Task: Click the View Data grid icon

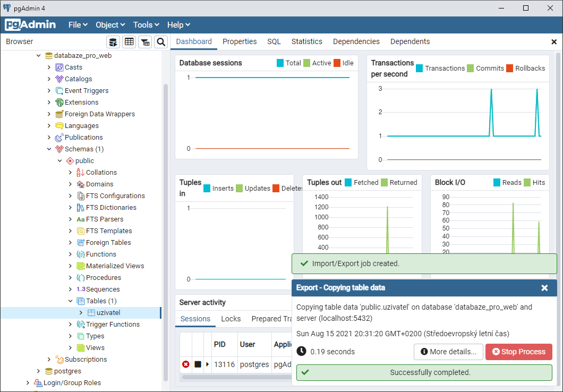Action: (129, 41)
